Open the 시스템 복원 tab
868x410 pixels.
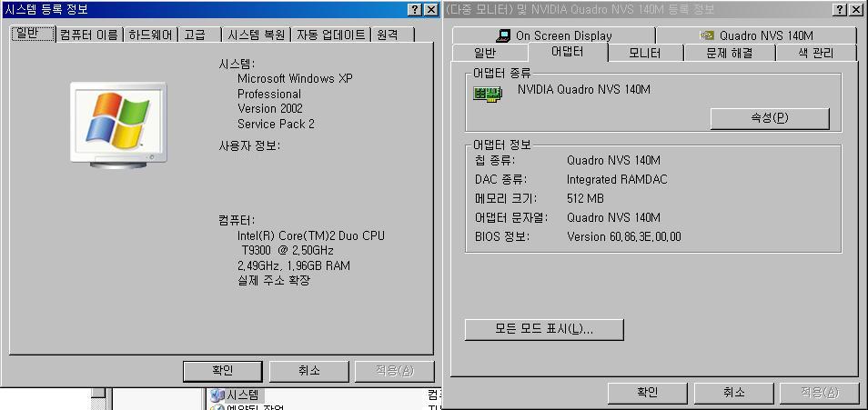[257, 35]
